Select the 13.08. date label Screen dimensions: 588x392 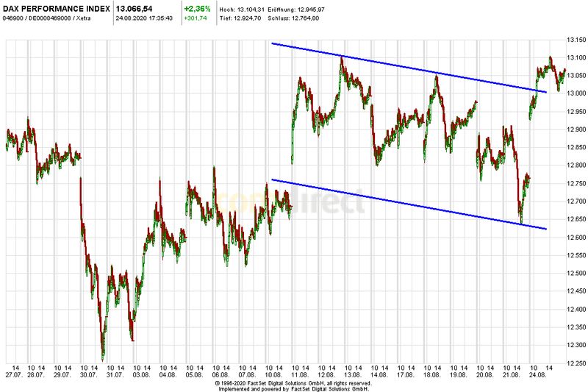353,375
